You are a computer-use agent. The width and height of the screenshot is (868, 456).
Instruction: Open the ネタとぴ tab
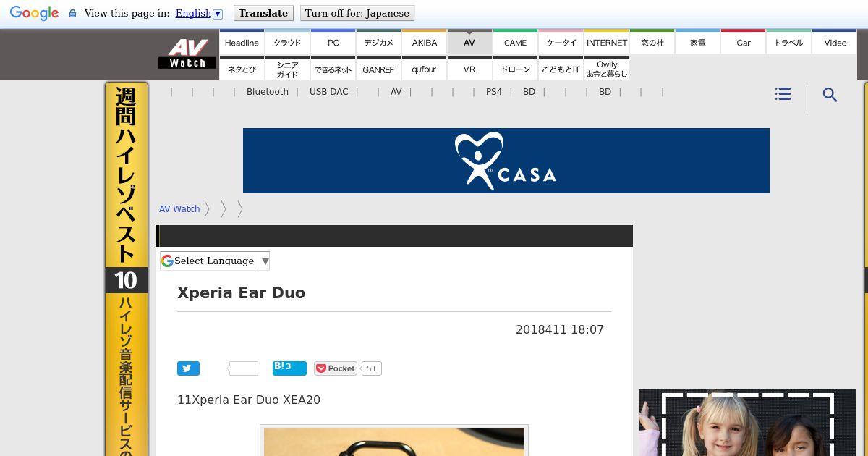tap(242, 69)
